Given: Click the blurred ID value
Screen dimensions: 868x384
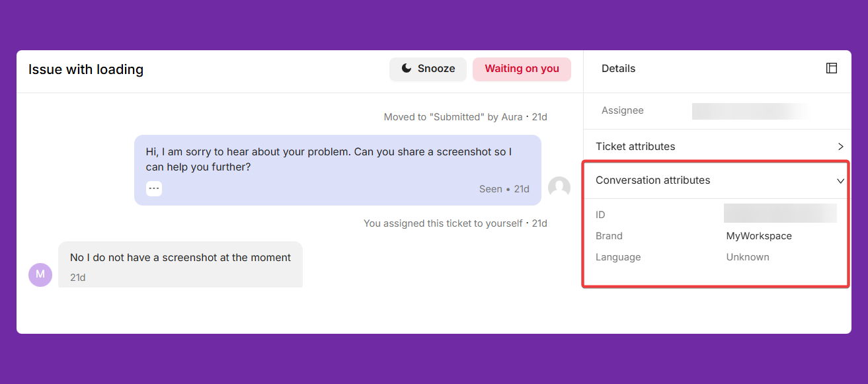Looking at the screenshot, I should [x=780, y=213].
